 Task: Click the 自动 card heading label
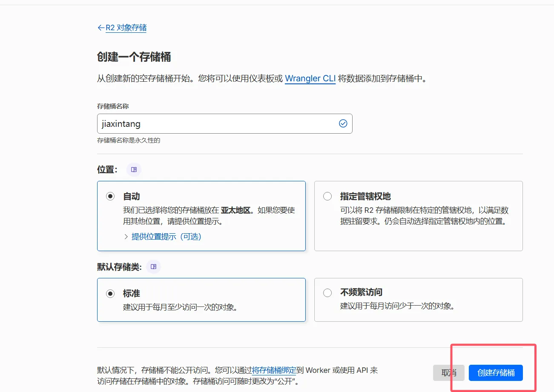(132, 196)
